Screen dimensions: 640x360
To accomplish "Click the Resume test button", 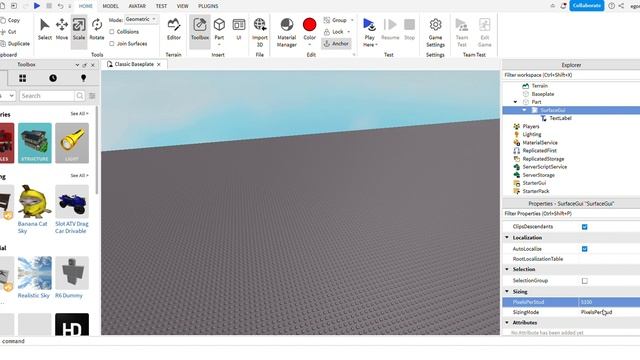I will pos(390,29).
